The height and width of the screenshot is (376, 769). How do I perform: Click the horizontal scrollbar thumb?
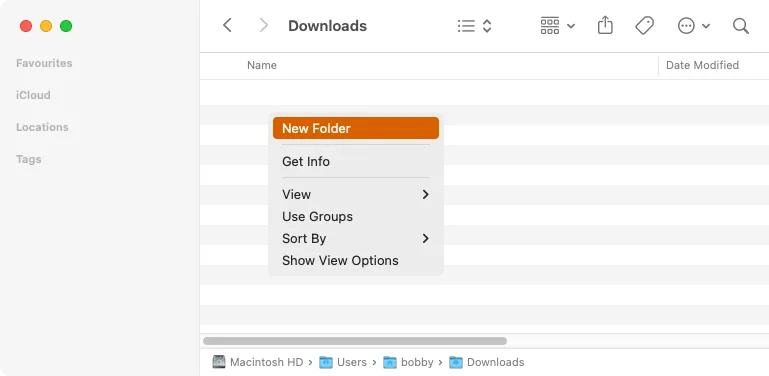tap(355, 341)
